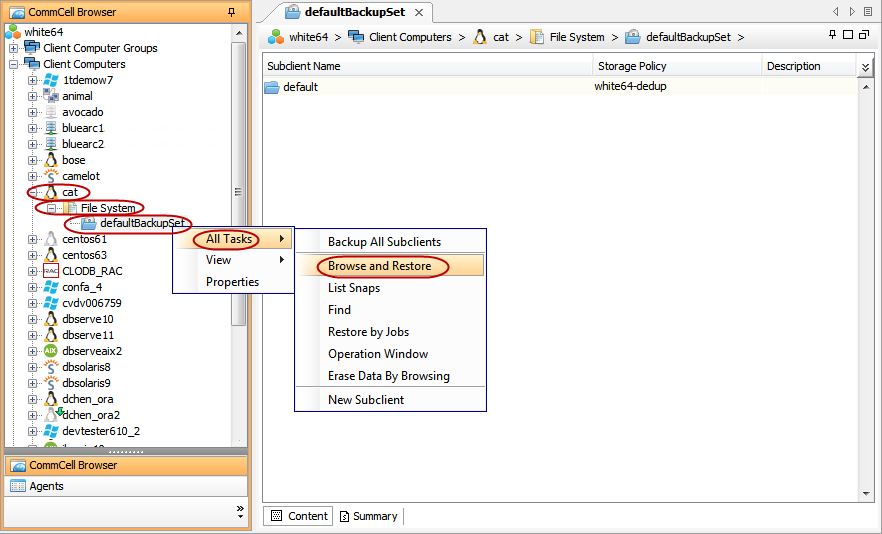Select the defaultBackupSet tree item
This screenshot has height=534, width=882.
click(142, 223)
